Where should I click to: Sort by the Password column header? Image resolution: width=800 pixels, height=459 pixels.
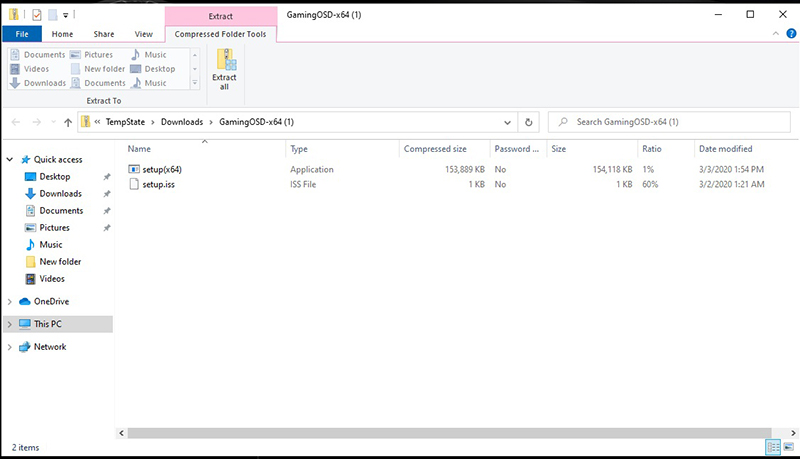tap(518, 149)
